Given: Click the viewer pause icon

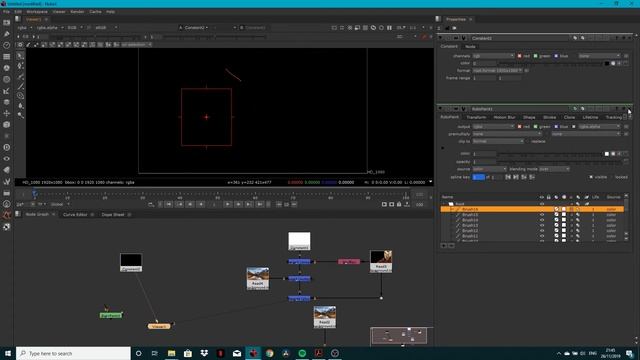Looking at the screenshot, I should coord(389,28).
